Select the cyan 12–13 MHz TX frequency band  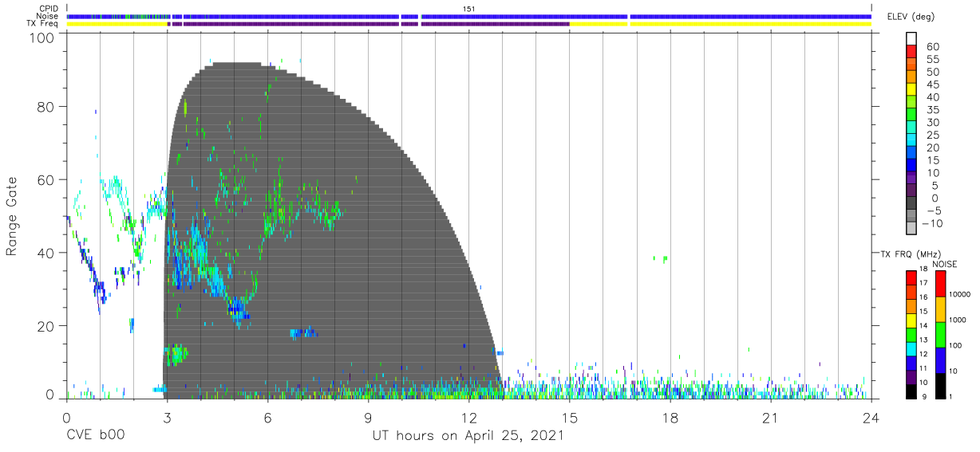click(x=911, y=348)
